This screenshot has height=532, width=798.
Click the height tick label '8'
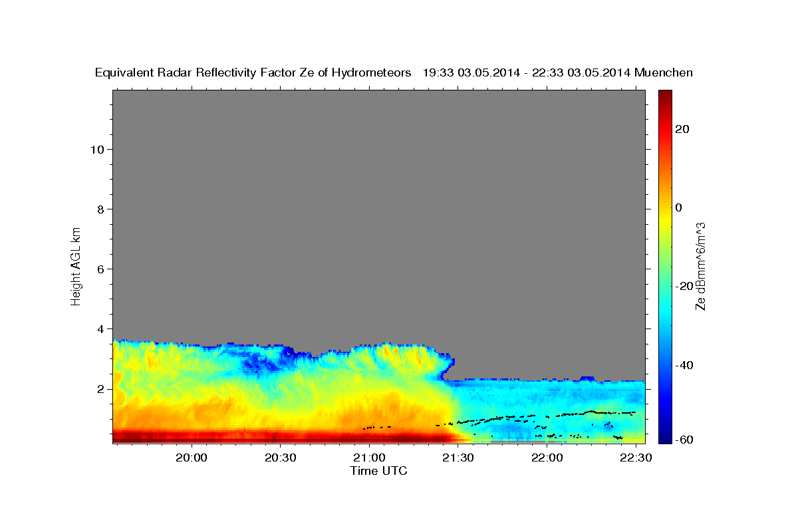tap(100, 209)
